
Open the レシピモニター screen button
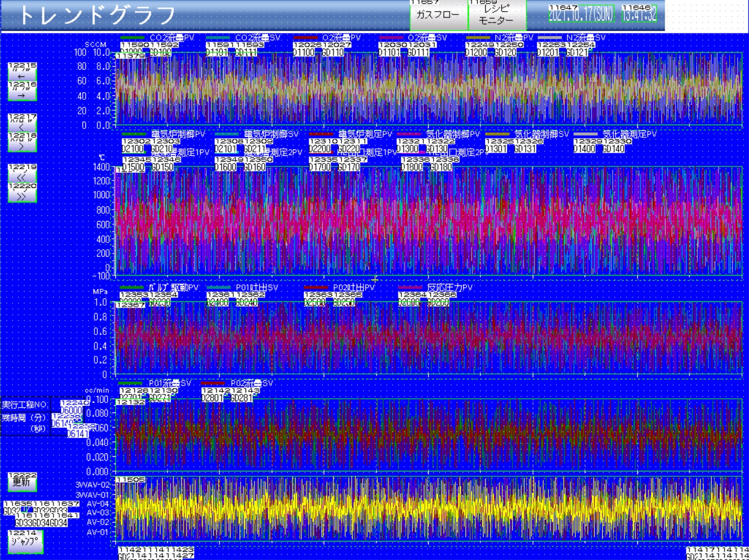(497, 15)
